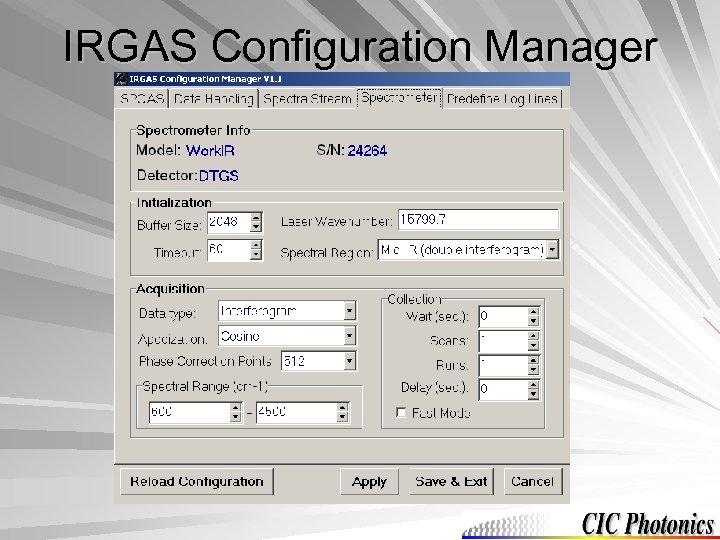This screenshot has height=540, width=720.
Task: Click the Apply button
Action: click(x=369, y=481)
